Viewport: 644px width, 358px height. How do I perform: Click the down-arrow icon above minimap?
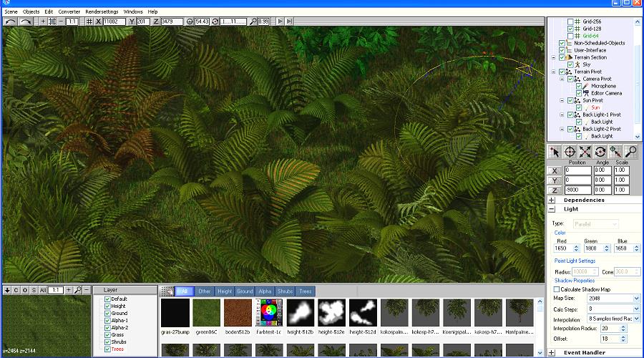(x=6, y=290)
